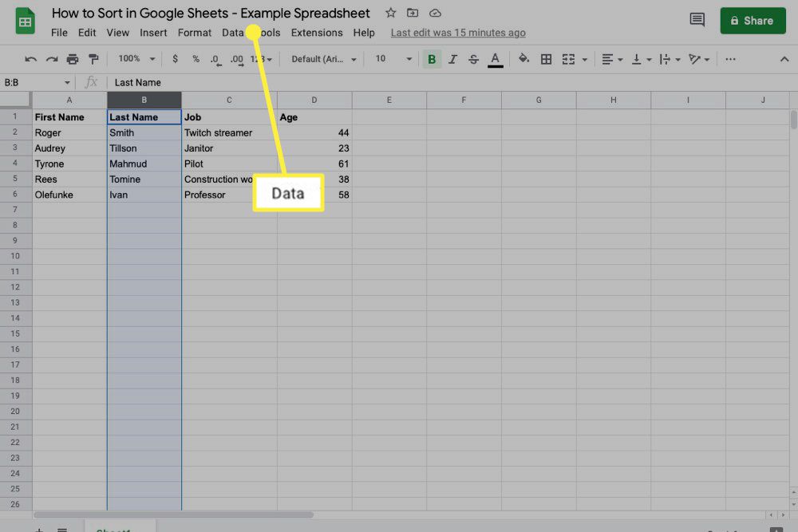Click the horizontal scrollbar thumb
Screen dimensions: 798x532
click(x=173, y=515)
